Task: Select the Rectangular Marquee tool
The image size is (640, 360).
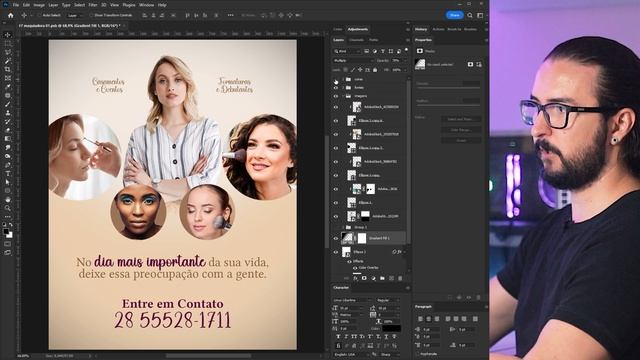Action: [7, 44]
